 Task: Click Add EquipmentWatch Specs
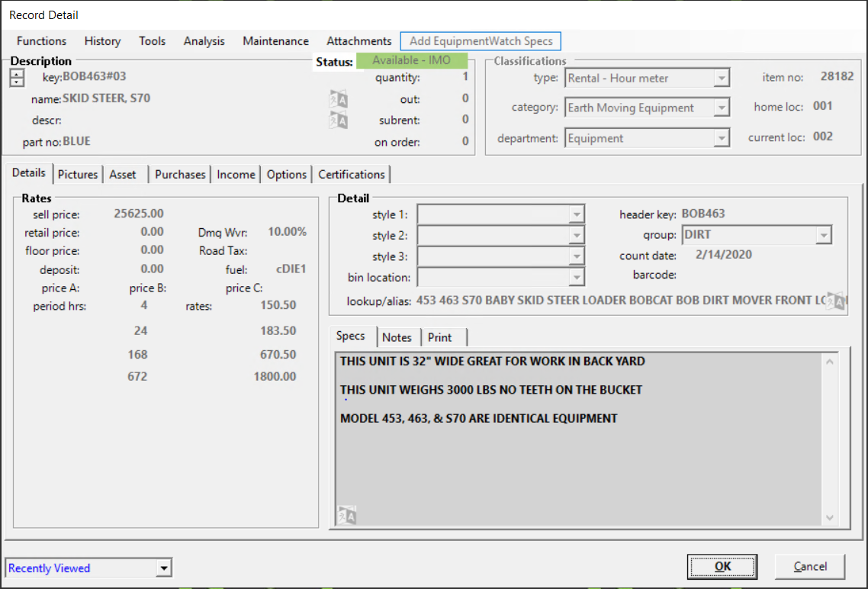pyautogui.click(x=481, y=41)
